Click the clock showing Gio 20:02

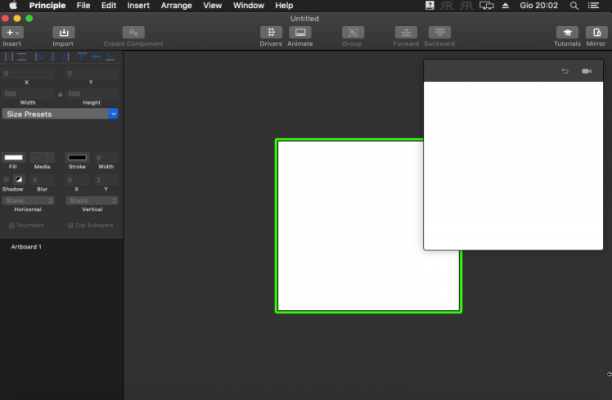(539, 5)
